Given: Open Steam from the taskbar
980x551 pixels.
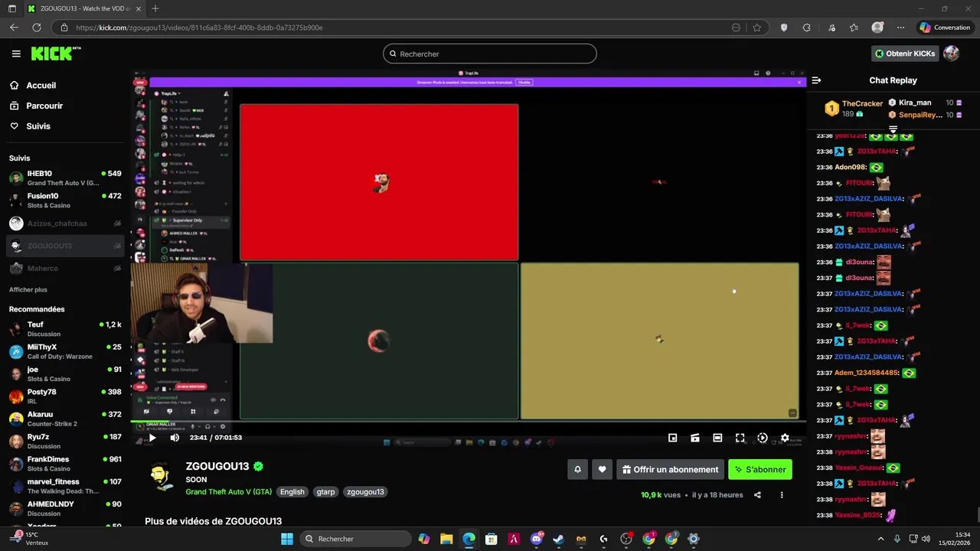Looking at the screenshot, I should (x=558, y=539).
